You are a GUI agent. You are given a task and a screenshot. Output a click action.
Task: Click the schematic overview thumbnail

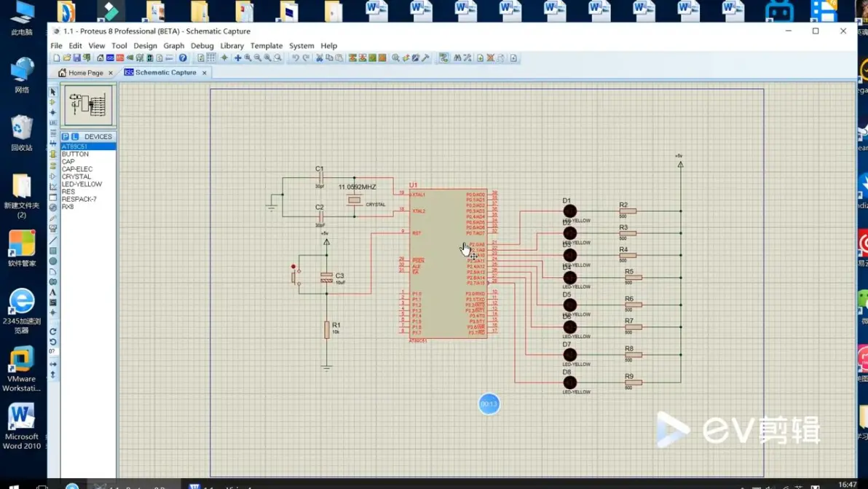tap(88, 106)
